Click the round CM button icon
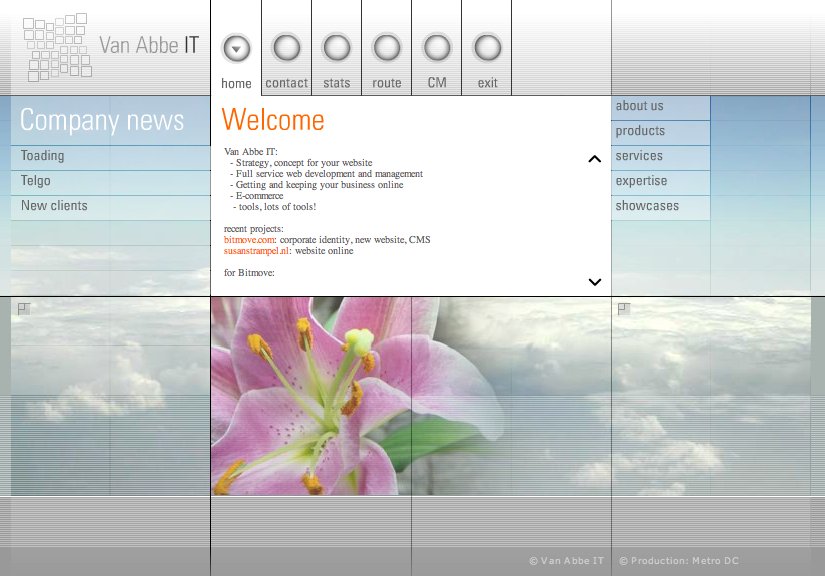Viewport: 825px width, 576px height. 437,48
